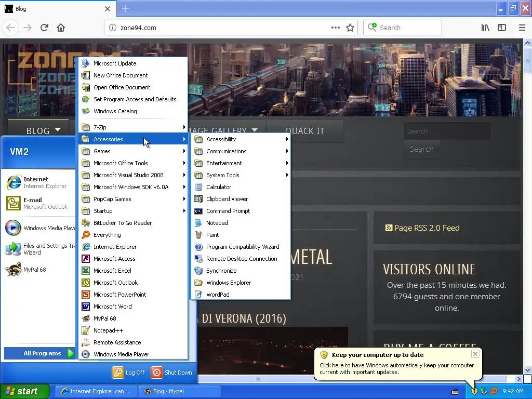Expand the System Tools submenu

click(x=241, y=175)
